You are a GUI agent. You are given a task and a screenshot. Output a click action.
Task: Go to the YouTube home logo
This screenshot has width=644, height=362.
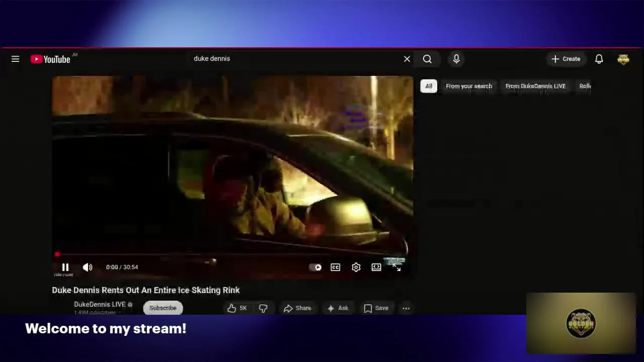[50, 59]
